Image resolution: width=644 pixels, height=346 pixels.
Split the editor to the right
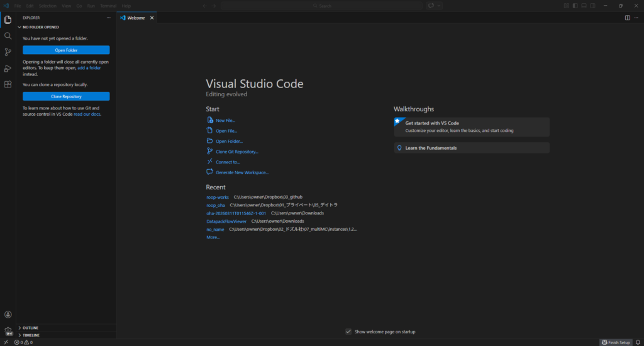pyautogui.click(x=628, y=18)
